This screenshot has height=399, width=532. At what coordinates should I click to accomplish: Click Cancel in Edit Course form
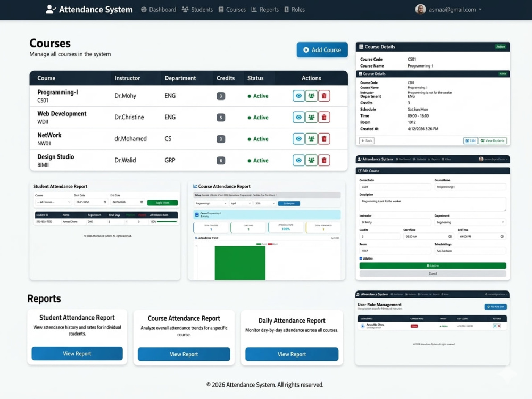433,273
